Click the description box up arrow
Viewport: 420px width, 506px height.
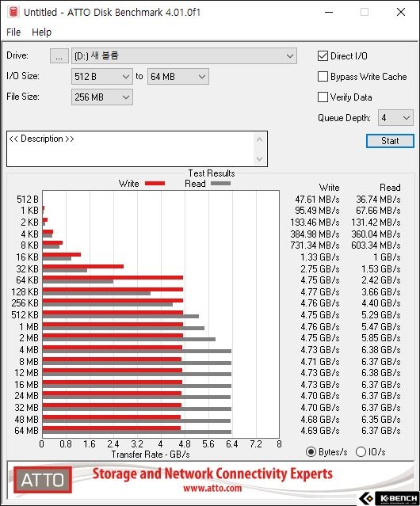[260, 140]
